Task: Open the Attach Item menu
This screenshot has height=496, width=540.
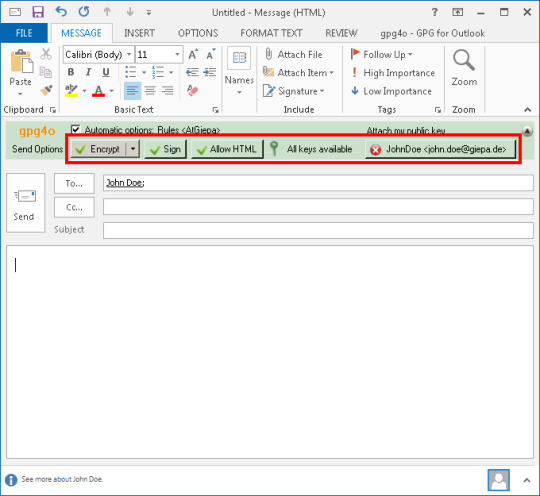Action: pos(299,73)
